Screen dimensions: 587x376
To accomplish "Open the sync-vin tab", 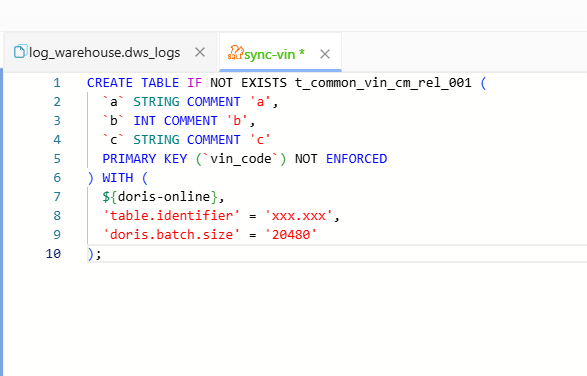I will coord(270,54).
